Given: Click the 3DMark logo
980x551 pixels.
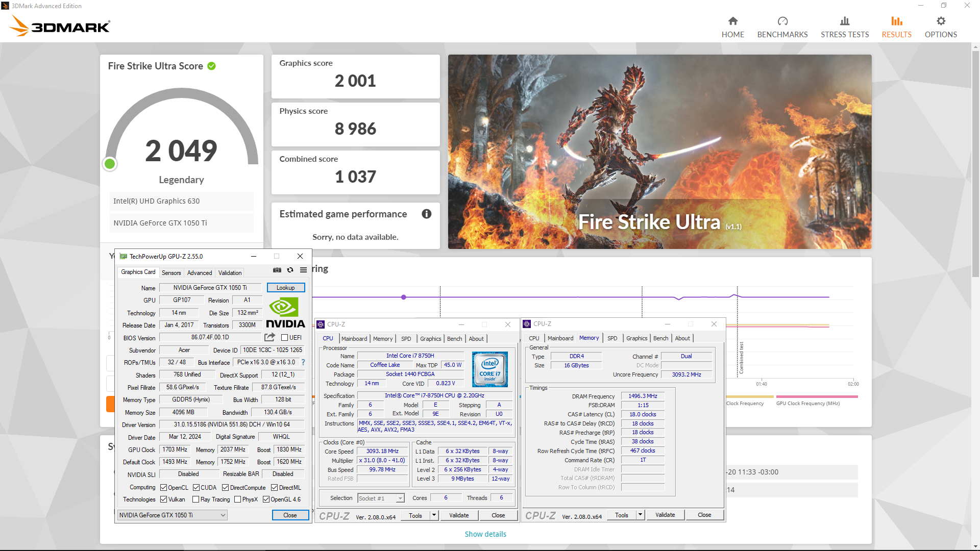Looking at the screenshot, I should [x=60, y=26].
